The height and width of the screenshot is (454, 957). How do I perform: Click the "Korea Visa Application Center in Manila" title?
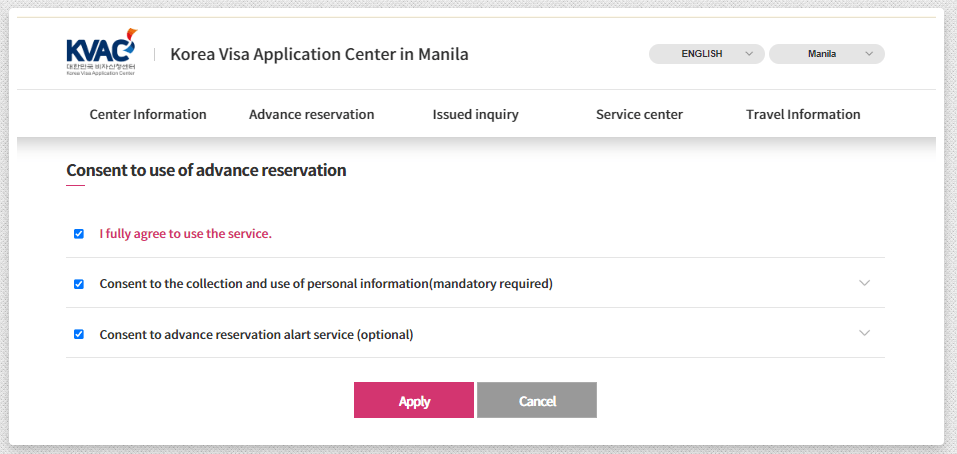point(319,54)
